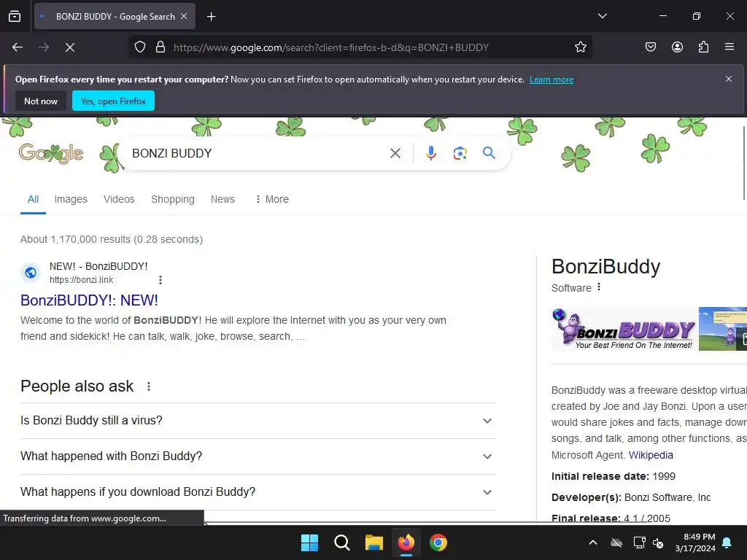This screenshot has width=747, height=560.
Task: Open the Firefox account icon
Action: pos(677,47)
